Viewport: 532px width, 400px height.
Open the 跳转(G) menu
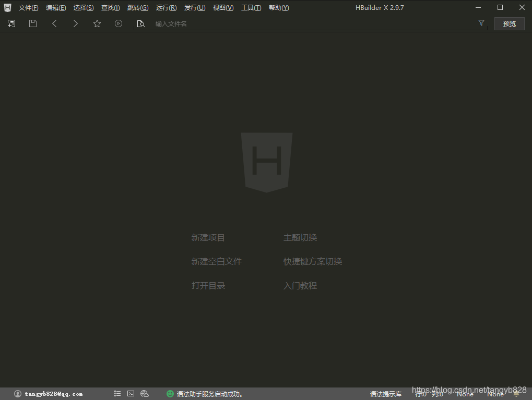pos(138,7)
